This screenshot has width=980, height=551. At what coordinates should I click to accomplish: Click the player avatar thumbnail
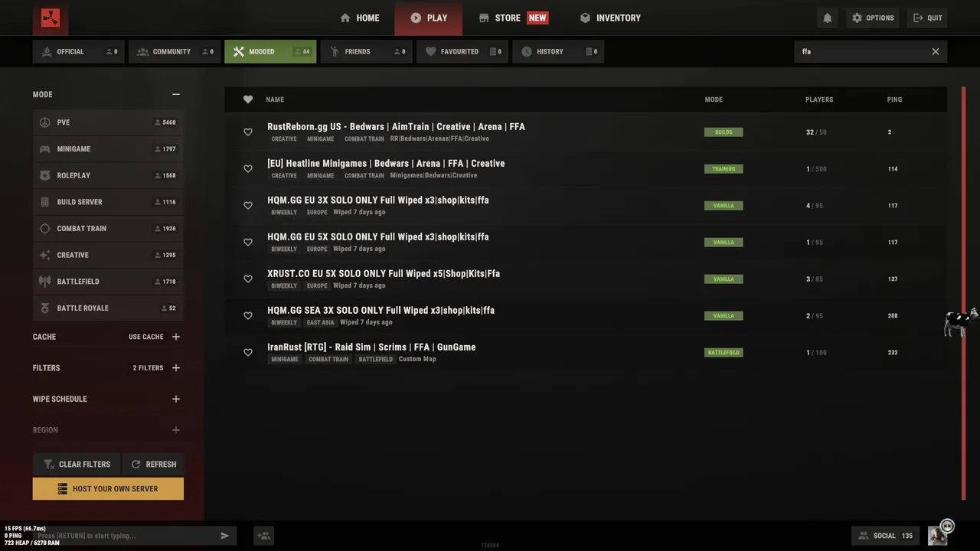(x=937, y=536)
